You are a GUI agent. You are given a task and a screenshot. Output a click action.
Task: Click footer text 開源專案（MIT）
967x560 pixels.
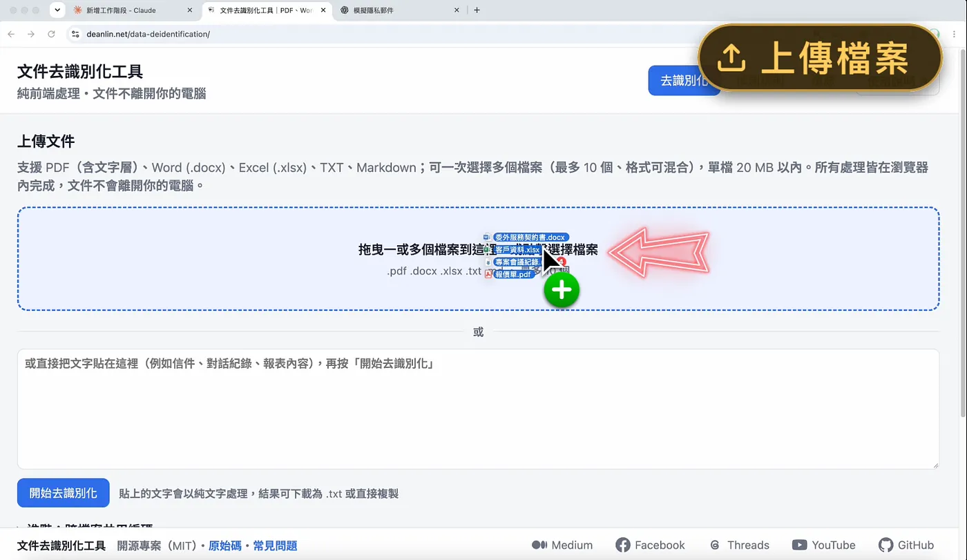pyautogui.click(x=158, y=545)
